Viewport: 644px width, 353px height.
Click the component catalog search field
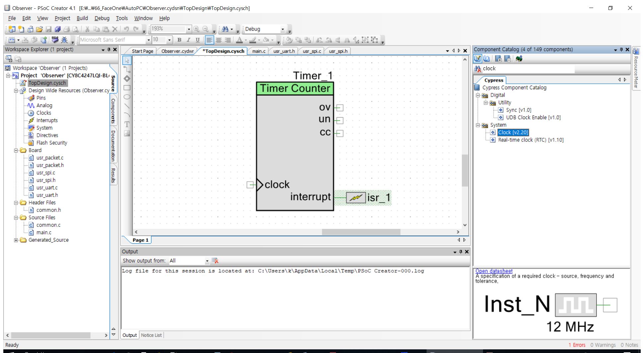(528, 69)
